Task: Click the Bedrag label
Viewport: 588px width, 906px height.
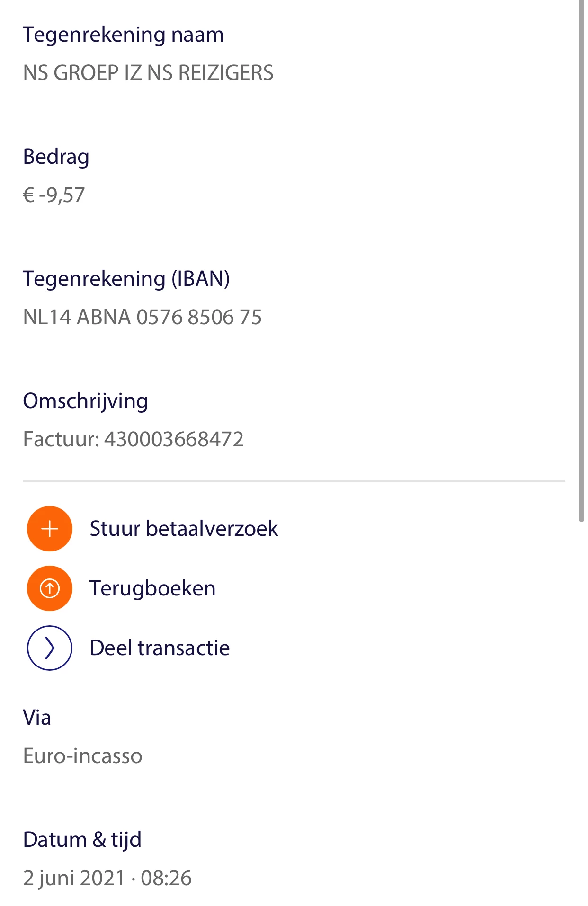Action: [x=56, y=157]
